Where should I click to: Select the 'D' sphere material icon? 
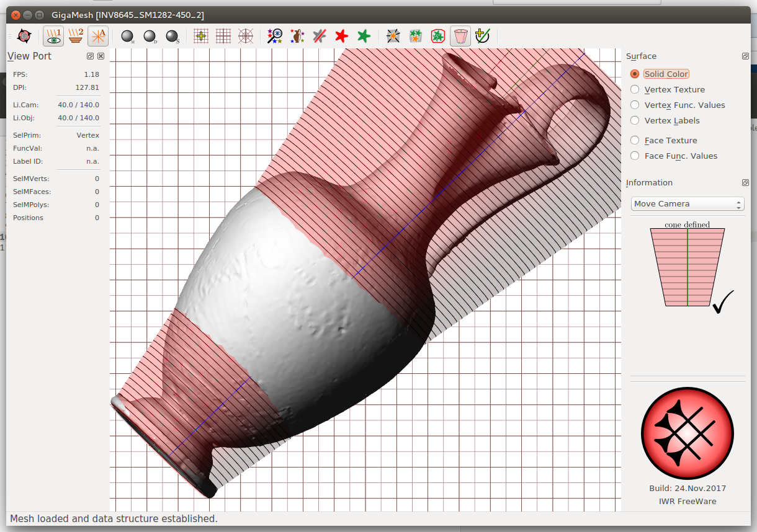click(150, 37)
